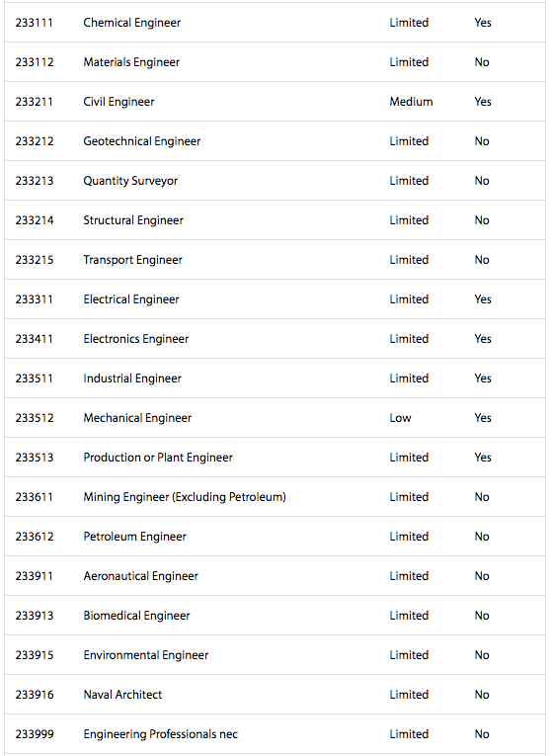This screenshot has width=551, height=756.
Task: Select Geotechnical Engineer text
Action: pos(141,141)
